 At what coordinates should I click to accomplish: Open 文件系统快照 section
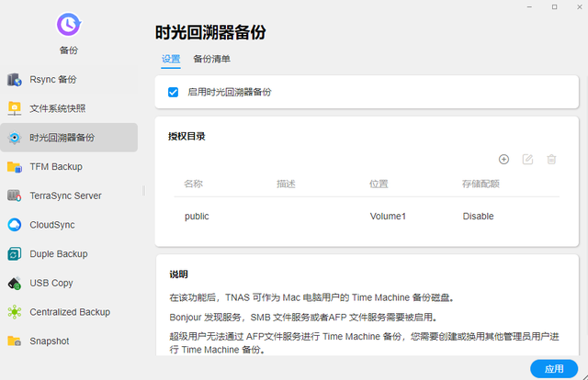(x=69, y=108)
